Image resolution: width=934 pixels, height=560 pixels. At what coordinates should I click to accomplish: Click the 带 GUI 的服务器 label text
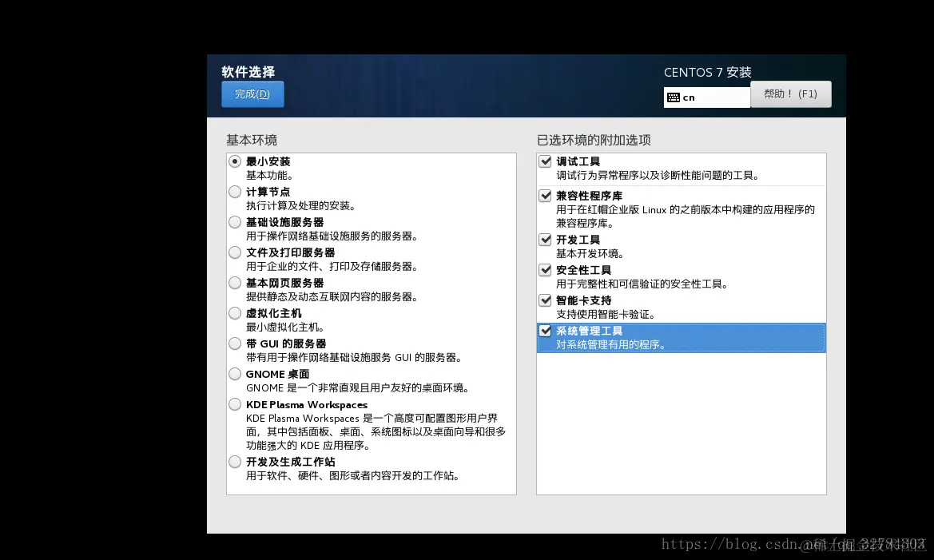(x=286, y=344)
